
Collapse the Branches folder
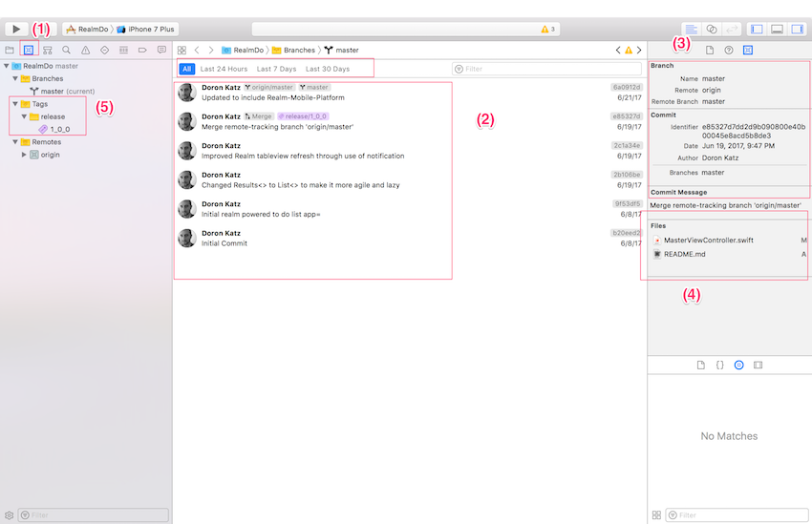pos(15,78)
